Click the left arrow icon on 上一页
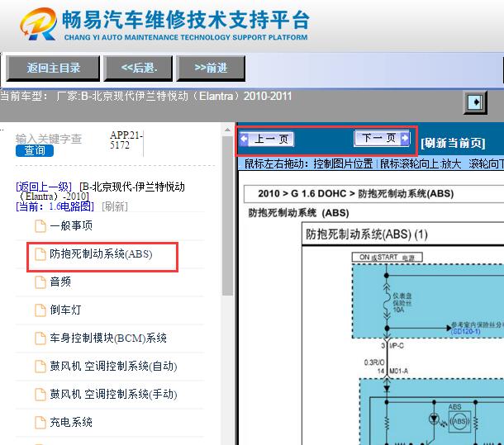Image resolution: width=504 pixels, height=445 pixels. [245, 140]
